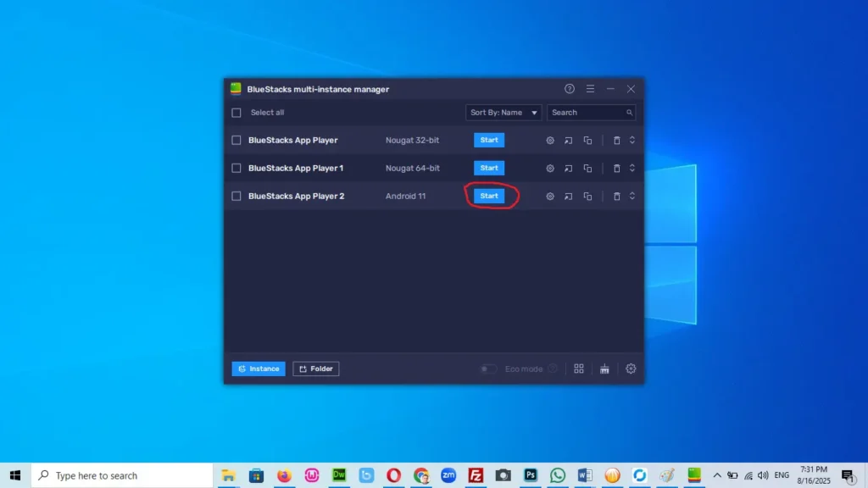The height and width of the screenshot is (488, 868).
Task: Click the instance Search field
Action: [587, 113]
